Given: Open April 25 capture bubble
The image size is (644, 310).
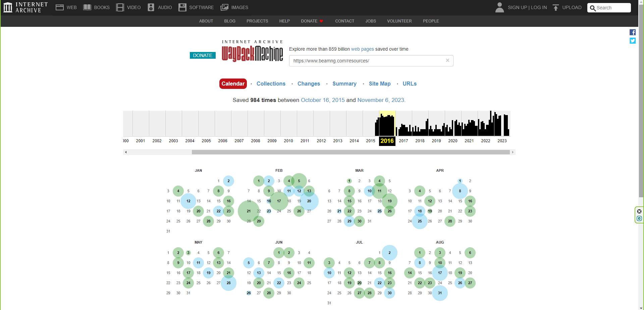Looking at the screenshot, I should click(420, 221).
